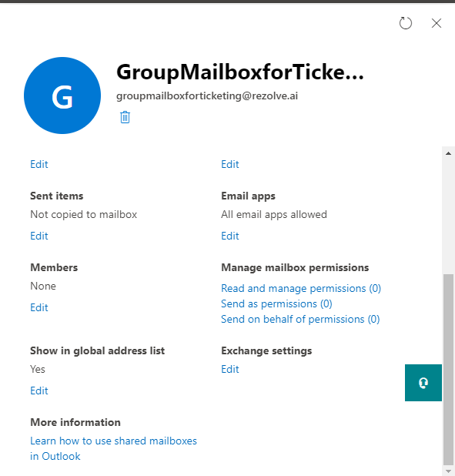455x476 pixels.
Task: Open Send on behalf of permissions
Action: (x=300, y=320)
